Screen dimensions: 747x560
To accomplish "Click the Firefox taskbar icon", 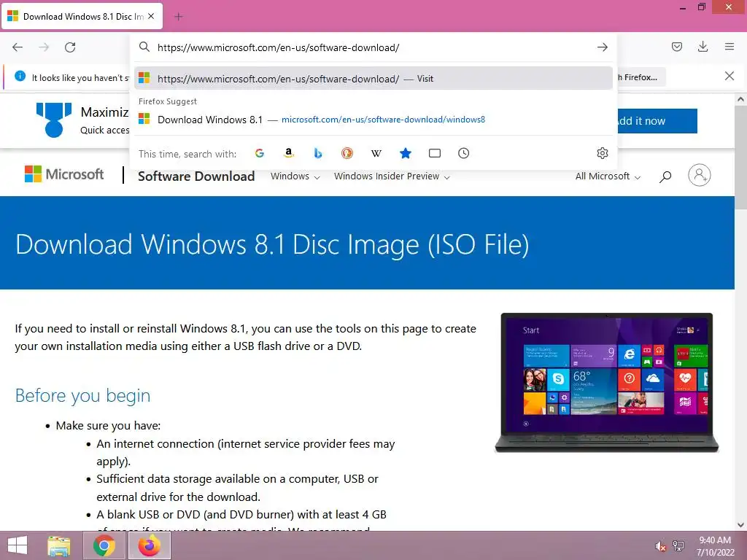I will click(150, 545).
